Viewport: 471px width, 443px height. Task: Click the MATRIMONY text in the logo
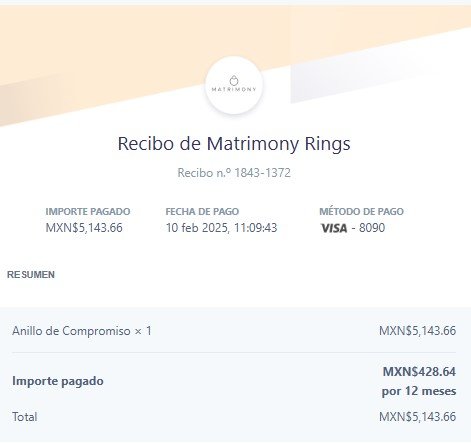click(234, 89)
